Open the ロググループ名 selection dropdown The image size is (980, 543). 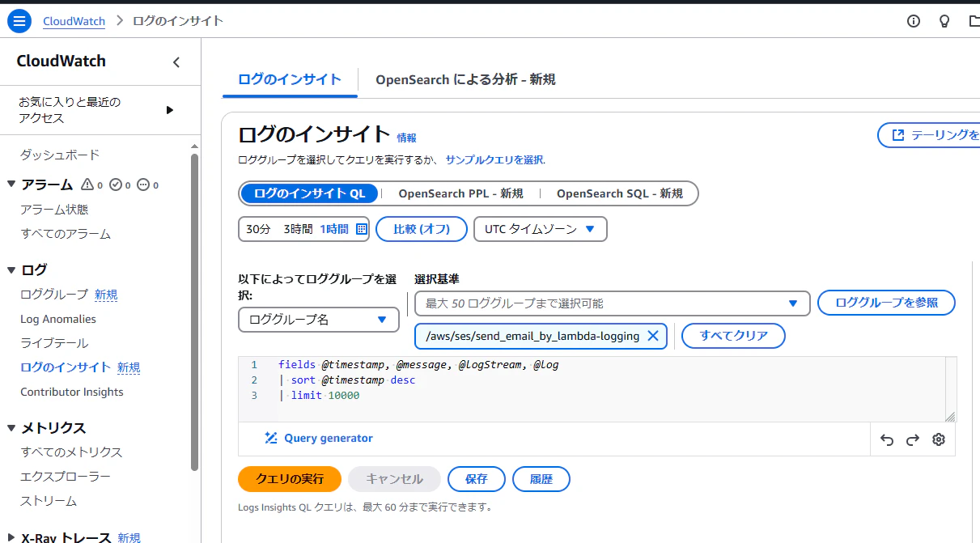tap(319, 320)
